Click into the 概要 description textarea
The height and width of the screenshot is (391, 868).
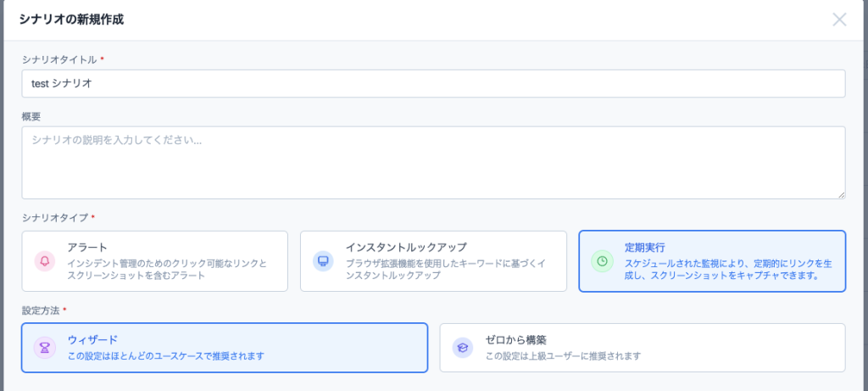tap(433, 162)
